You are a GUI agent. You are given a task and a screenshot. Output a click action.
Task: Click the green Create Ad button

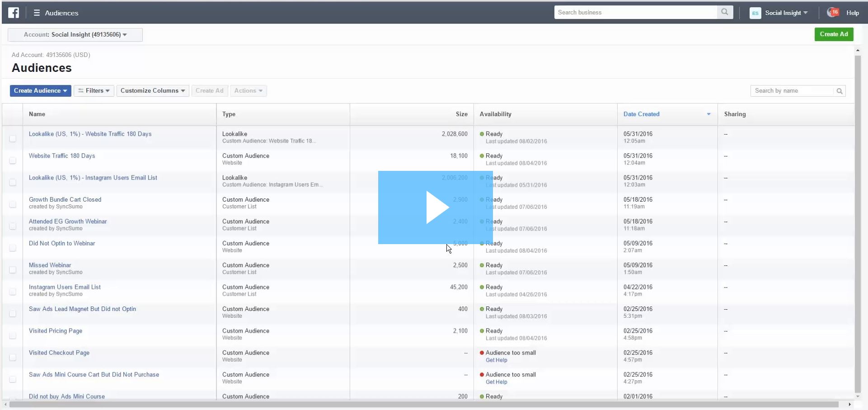point(834,34)
